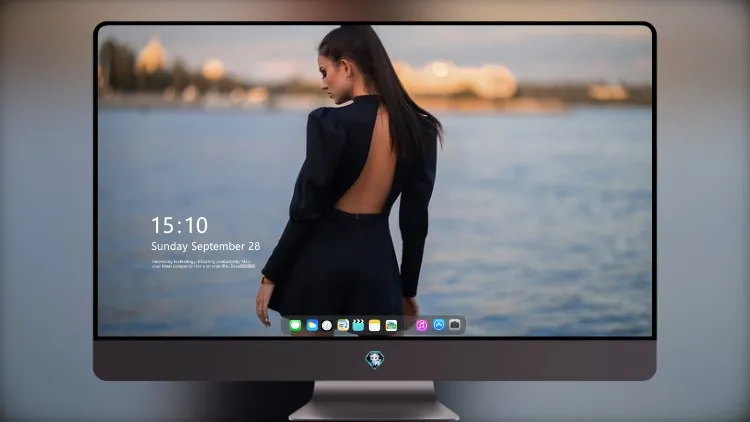Launch the Camera app in the dock
750x422 pixels.
455,325
